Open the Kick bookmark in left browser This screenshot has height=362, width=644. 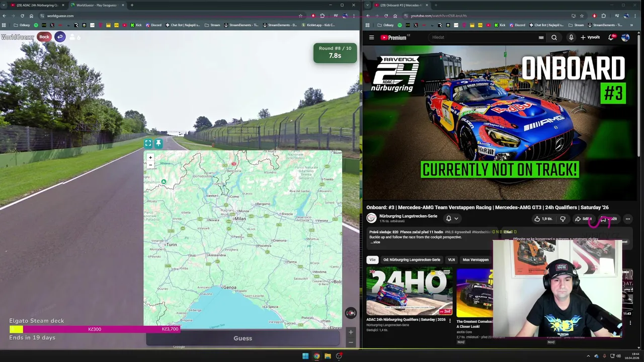click(136, 25)
